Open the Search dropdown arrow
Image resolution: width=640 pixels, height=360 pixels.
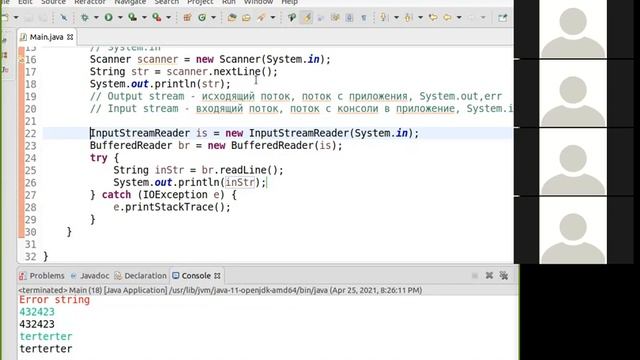point(273,18)
